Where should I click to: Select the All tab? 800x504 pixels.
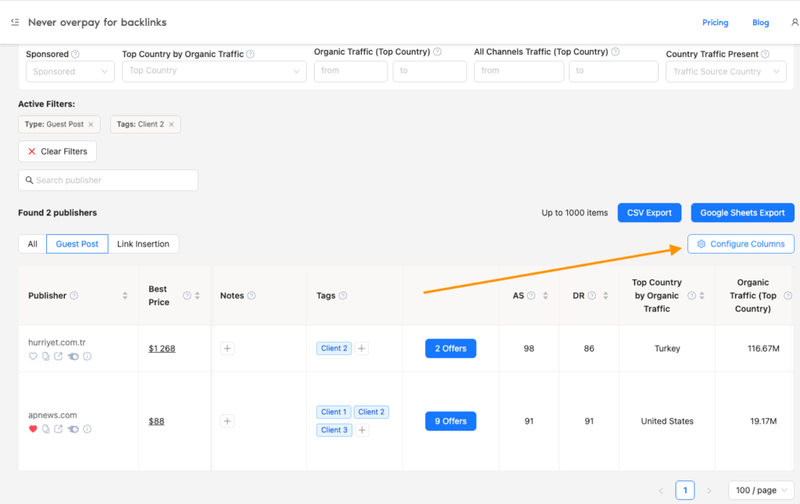click(x=32, y=244)
